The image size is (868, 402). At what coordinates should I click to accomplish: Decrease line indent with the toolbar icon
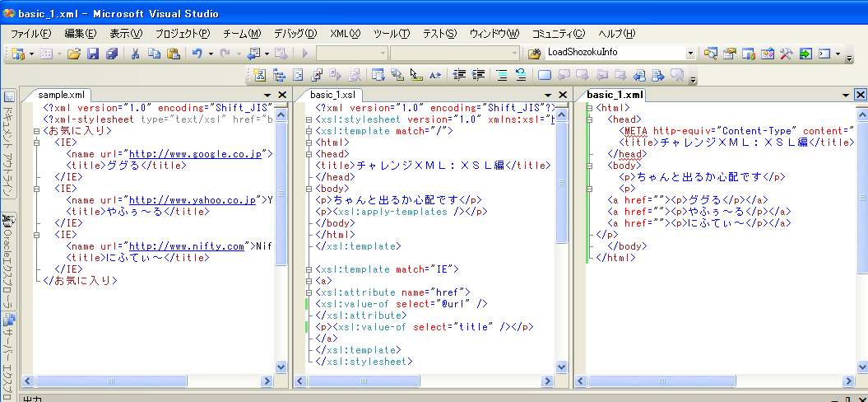[x=458, y=75]
